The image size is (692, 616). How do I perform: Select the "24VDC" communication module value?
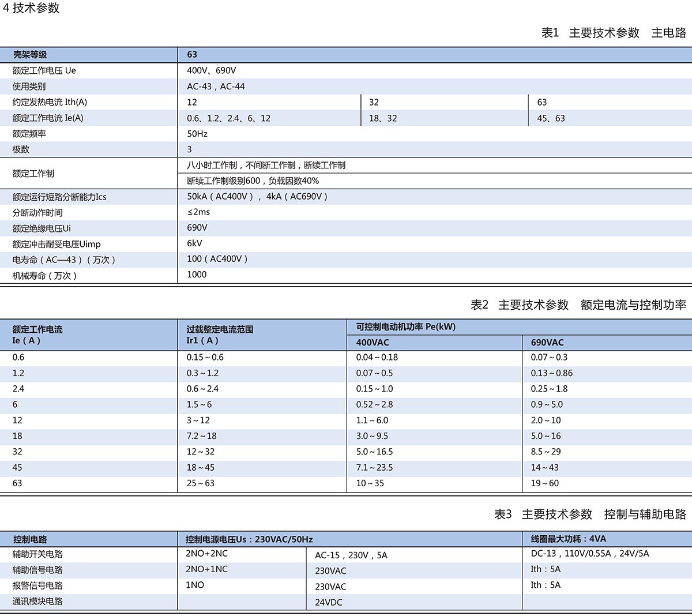tap(329, 602)
